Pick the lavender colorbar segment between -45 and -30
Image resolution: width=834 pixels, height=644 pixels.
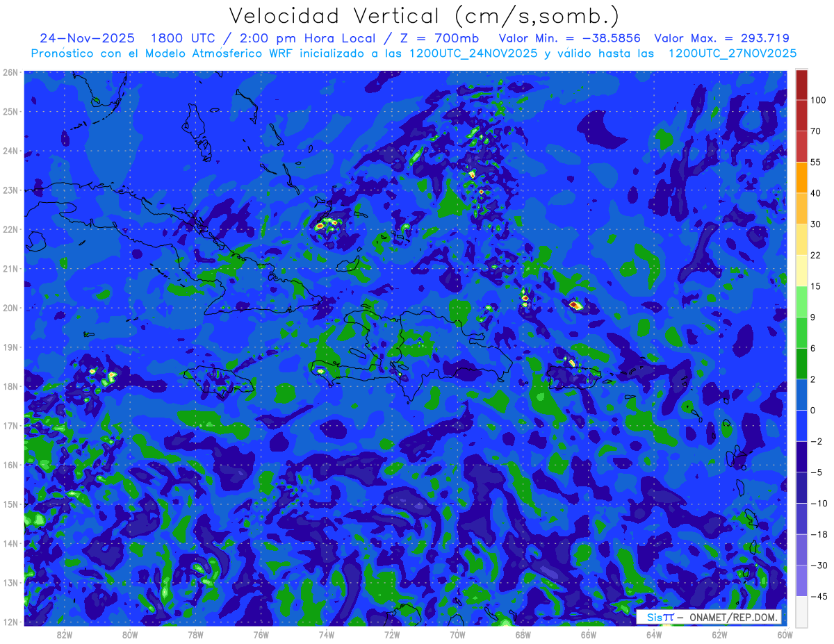click(802, 581)
